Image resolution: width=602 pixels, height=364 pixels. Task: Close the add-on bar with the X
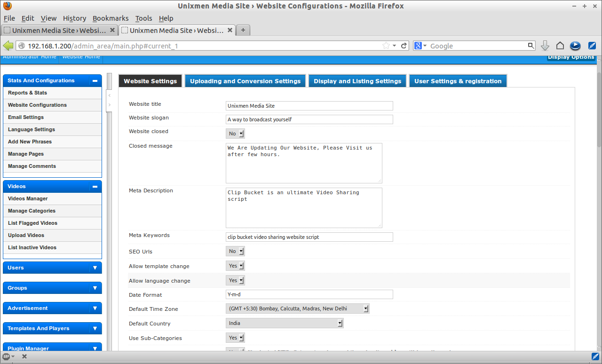(24, 356)
